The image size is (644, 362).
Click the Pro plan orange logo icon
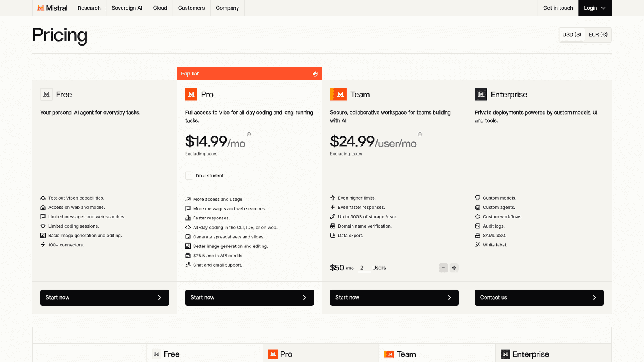(191, 95)
